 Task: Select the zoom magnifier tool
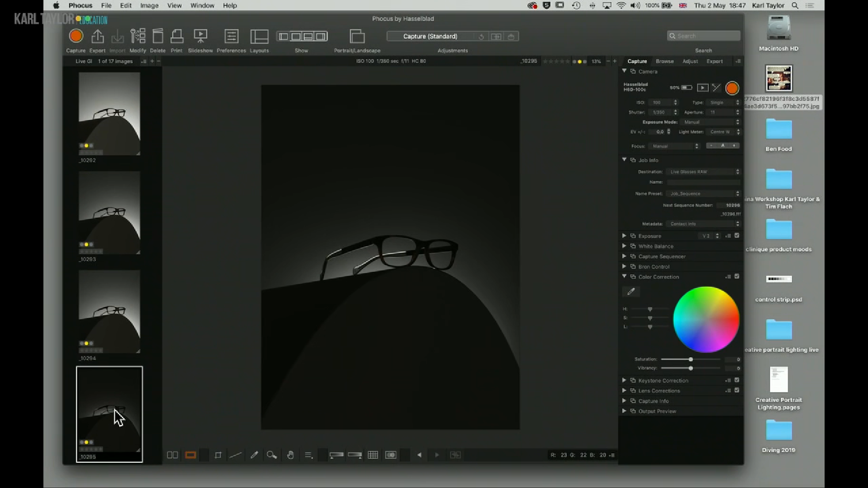click(271, 455)
